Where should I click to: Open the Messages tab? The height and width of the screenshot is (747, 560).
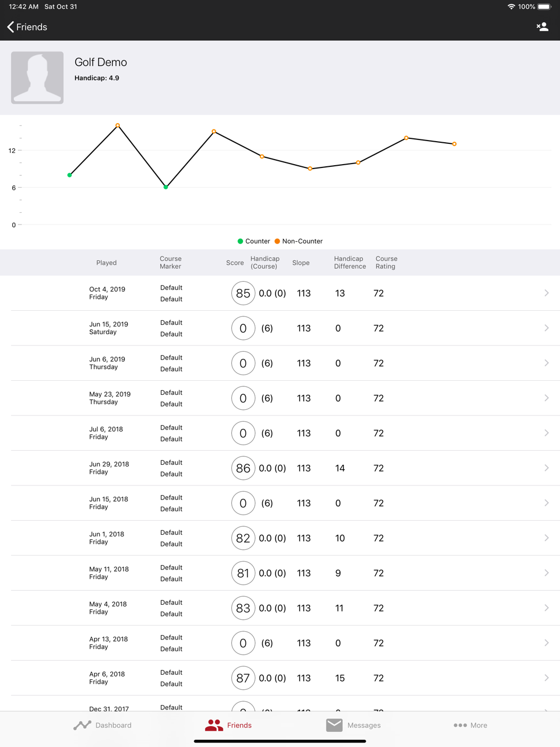(353, 725)
